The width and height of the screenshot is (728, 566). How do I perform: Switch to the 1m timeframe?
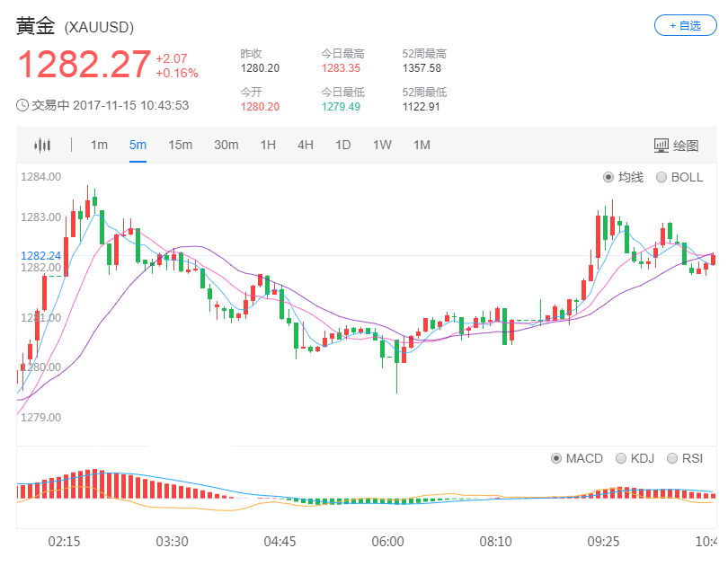pos(99,144)
